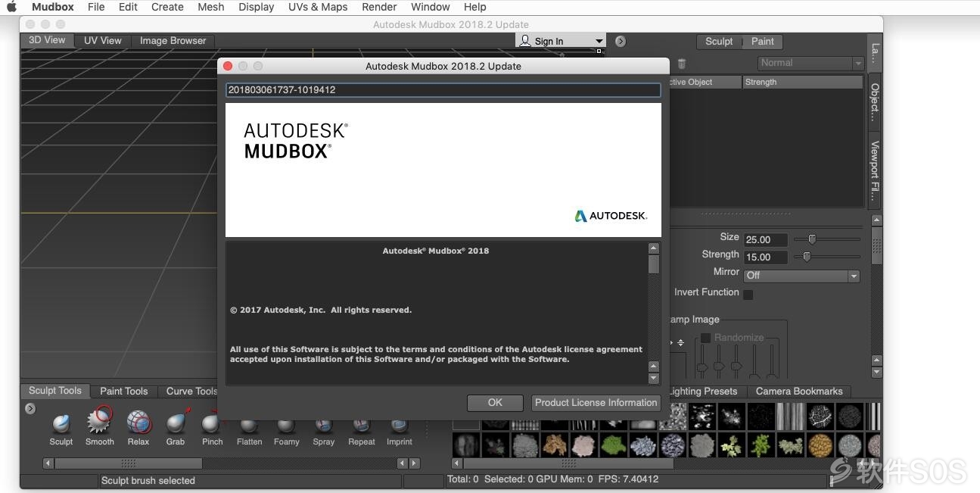Pick the green moss stamp thumbnail
Image resolution: width=980 pixels, height=493 pixels.
pyautogui.click(x=614, y=445)
